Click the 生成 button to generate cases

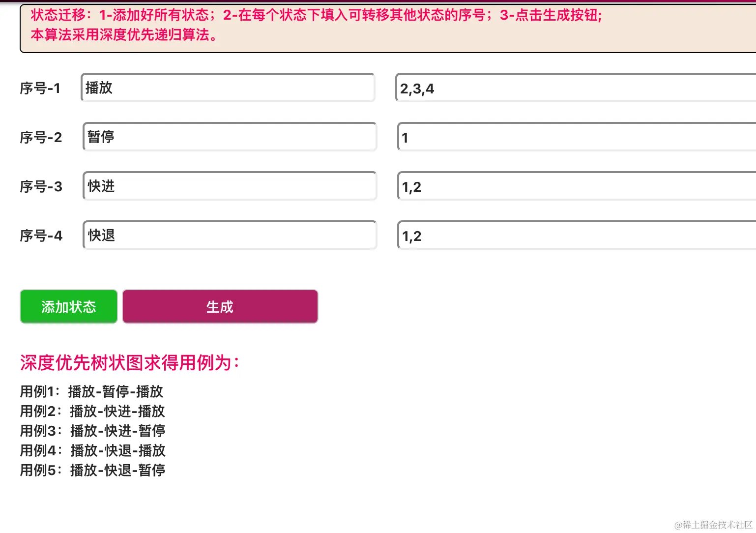220,306
